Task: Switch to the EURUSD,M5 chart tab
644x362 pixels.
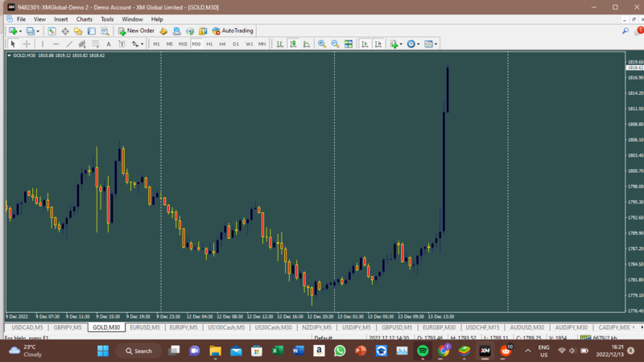Action: tap(145, 327)
